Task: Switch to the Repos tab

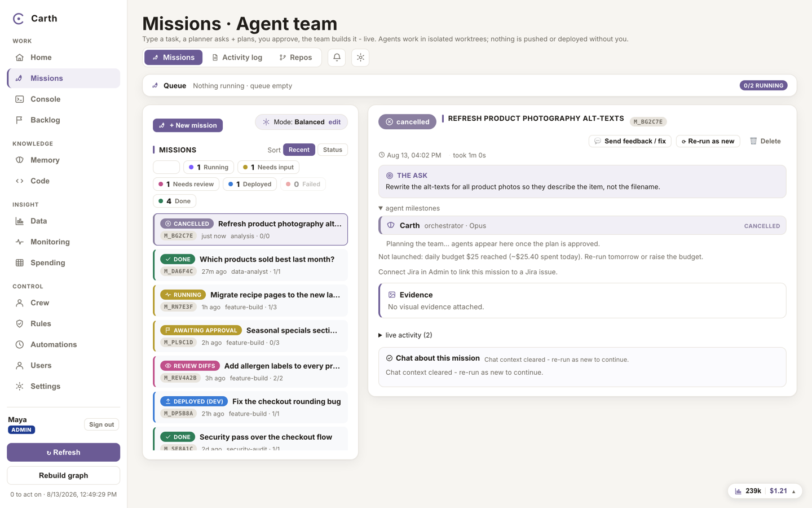Action: click(x=295, y=58)
